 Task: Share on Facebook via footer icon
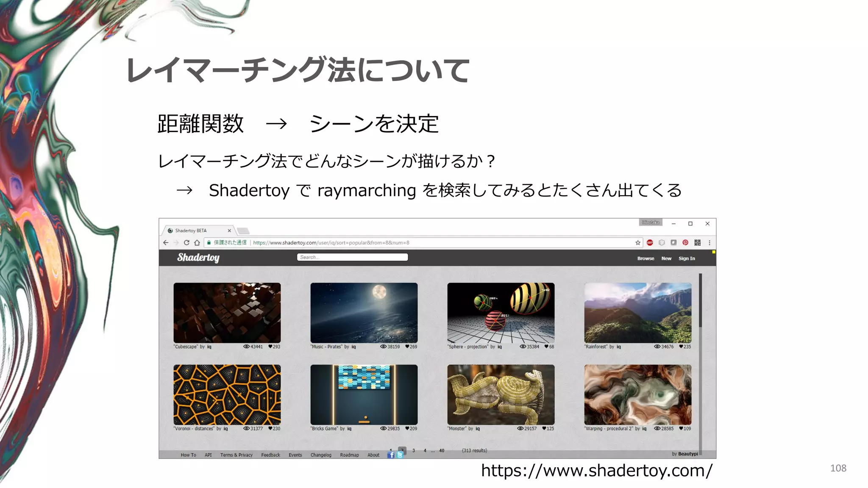[391, 455]
